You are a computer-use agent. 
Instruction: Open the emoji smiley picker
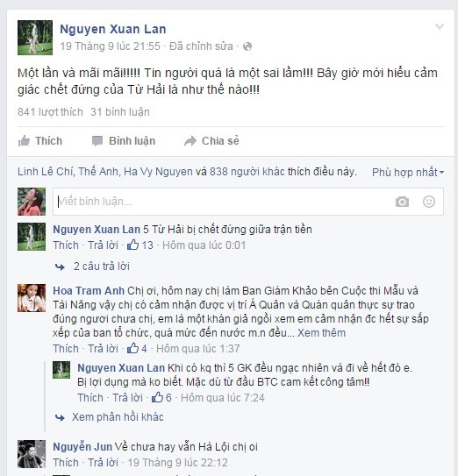(x=429, y=202)
